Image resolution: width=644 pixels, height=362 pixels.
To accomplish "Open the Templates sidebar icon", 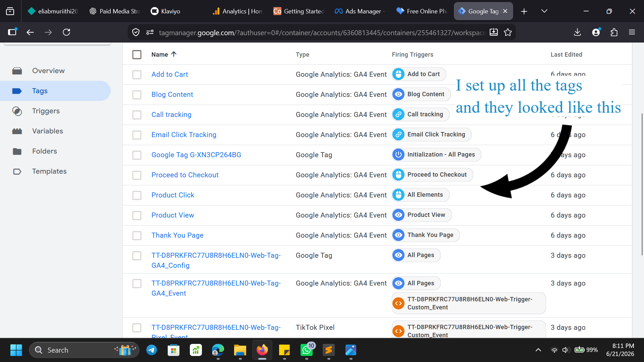I will point(17,171).
